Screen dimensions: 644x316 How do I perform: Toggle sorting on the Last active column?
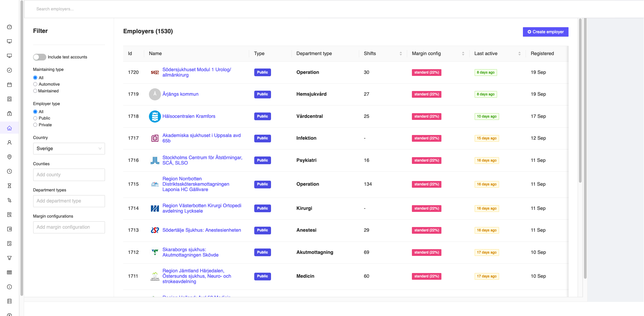[x=519, y=53]
